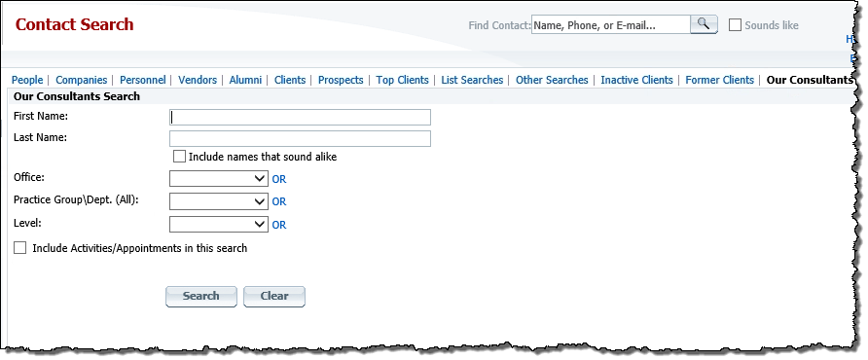Go to the Inactive Clients tab
The image size is (868, 360).
coord(636,80)
